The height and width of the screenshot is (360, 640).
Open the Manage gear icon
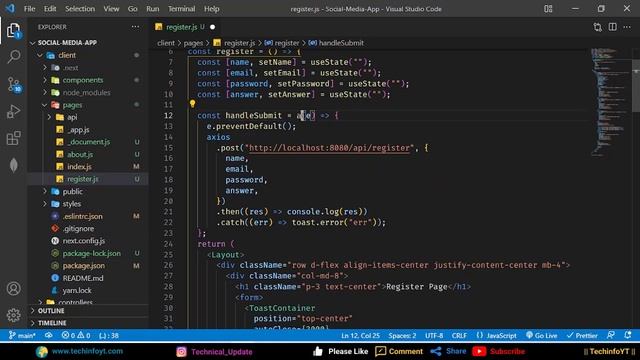(x=13, y=315)
